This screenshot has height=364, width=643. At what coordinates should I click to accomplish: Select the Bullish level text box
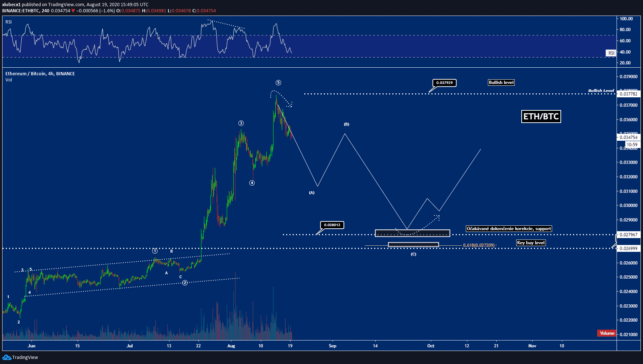coord(501,82)
